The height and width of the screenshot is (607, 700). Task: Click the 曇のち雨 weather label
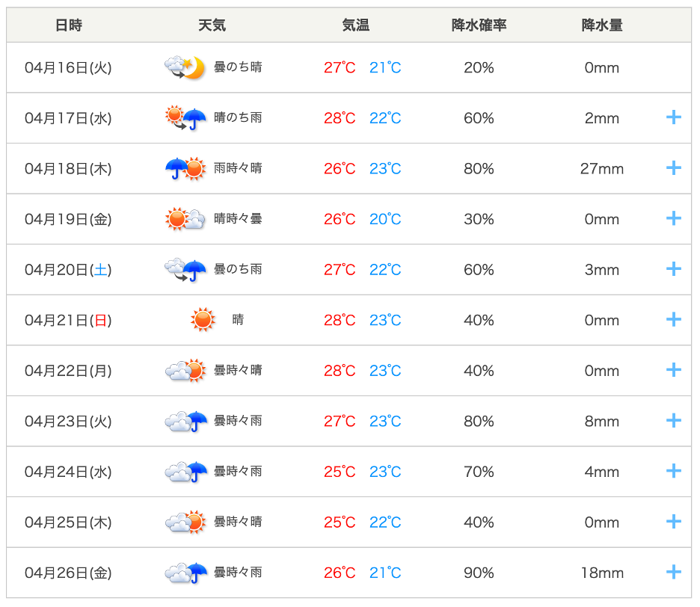(238, 268)
